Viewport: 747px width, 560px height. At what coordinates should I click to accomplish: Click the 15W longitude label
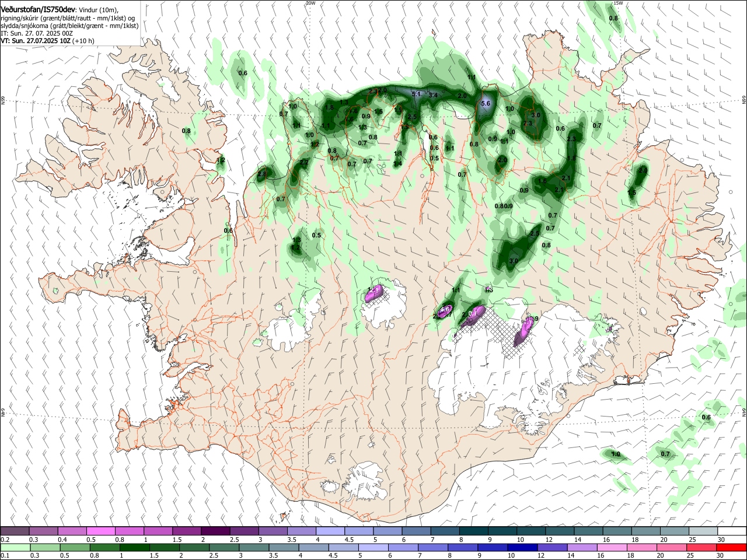click(618, 3)
